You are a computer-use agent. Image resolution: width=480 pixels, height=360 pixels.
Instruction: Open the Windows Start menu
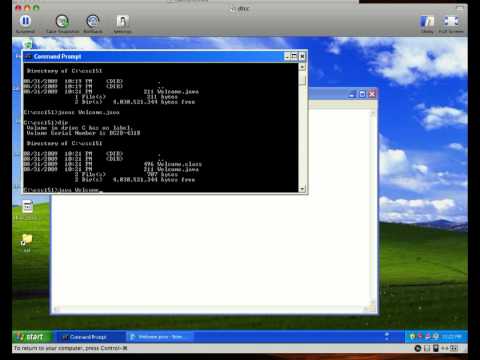coord(32,337)
